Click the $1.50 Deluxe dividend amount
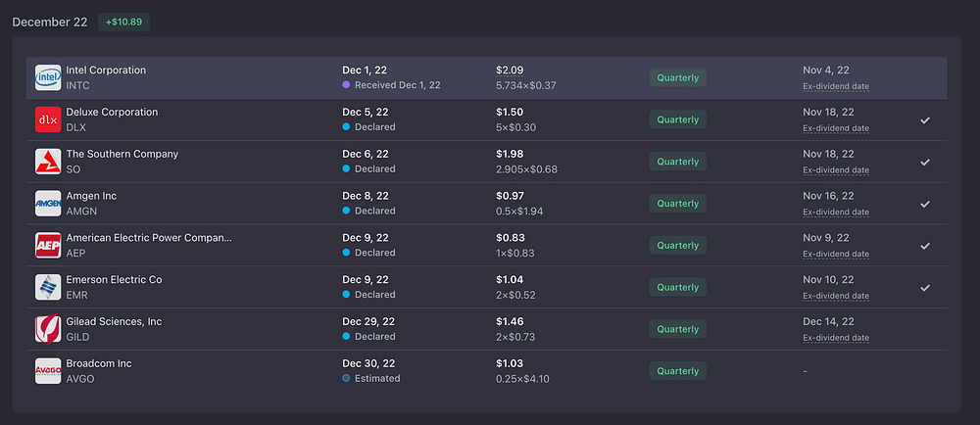980x425 pixels. pyautogui.click(x=510, y=112)
